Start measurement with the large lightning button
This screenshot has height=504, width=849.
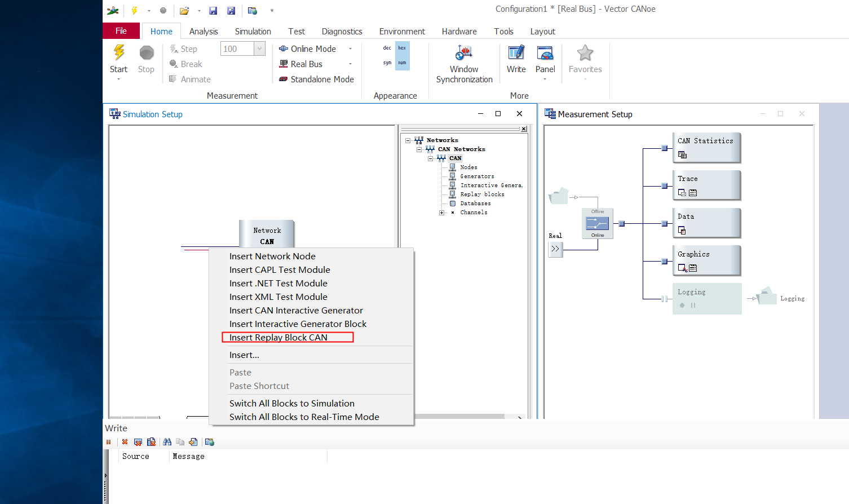coord(118,53)
